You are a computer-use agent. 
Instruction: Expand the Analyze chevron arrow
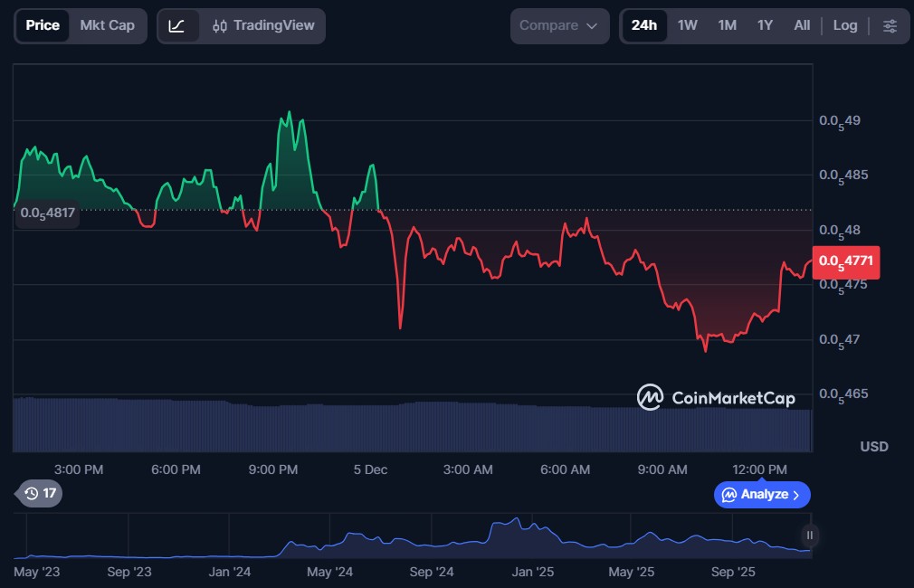click(x=796, y=495)
